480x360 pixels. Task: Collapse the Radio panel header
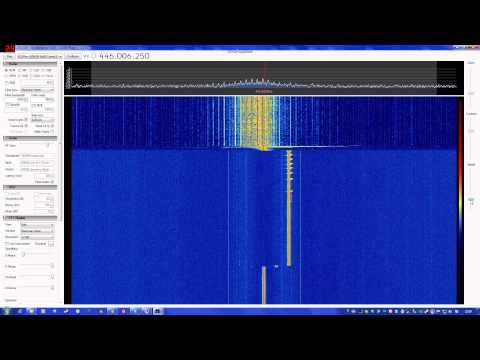click(30, 64)
